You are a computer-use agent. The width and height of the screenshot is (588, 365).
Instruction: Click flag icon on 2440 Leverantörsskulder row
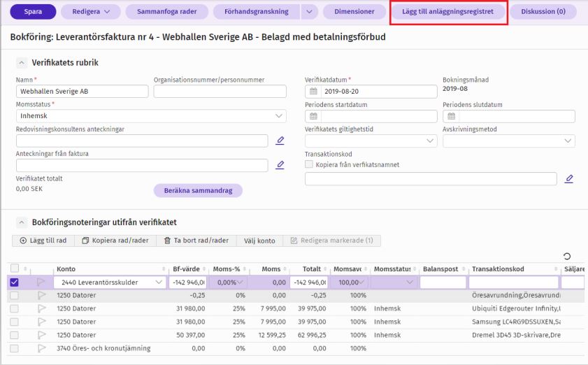tap(42, 282)
